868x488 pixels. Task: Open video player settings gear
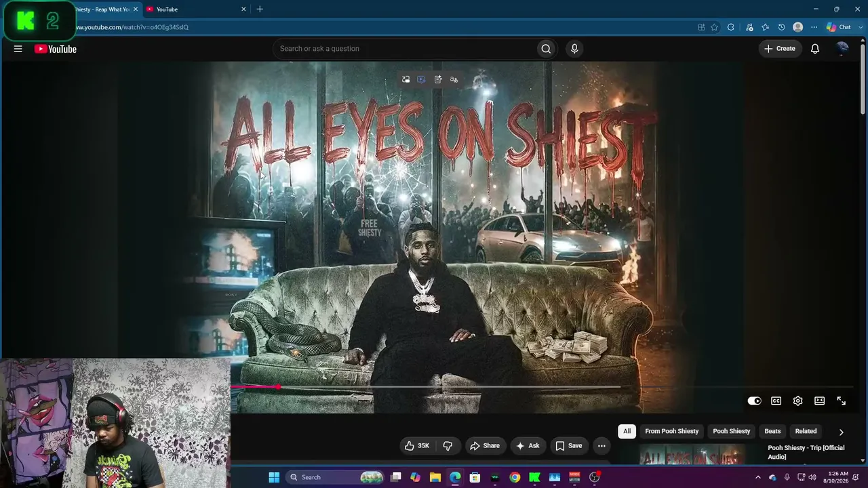[797, 401]
